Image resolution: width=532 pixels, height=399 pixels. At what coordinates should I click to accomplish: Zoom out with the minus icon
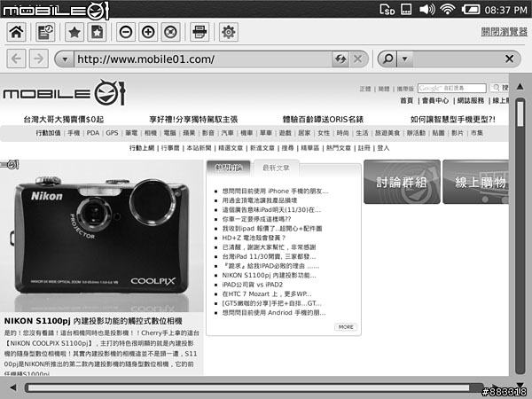(126, 32)
